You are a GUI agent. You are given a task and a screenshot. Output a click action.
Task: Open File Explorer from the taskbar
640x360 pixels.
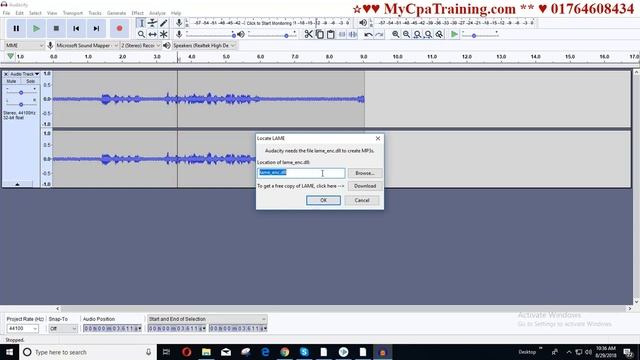[x=206, y=352]
